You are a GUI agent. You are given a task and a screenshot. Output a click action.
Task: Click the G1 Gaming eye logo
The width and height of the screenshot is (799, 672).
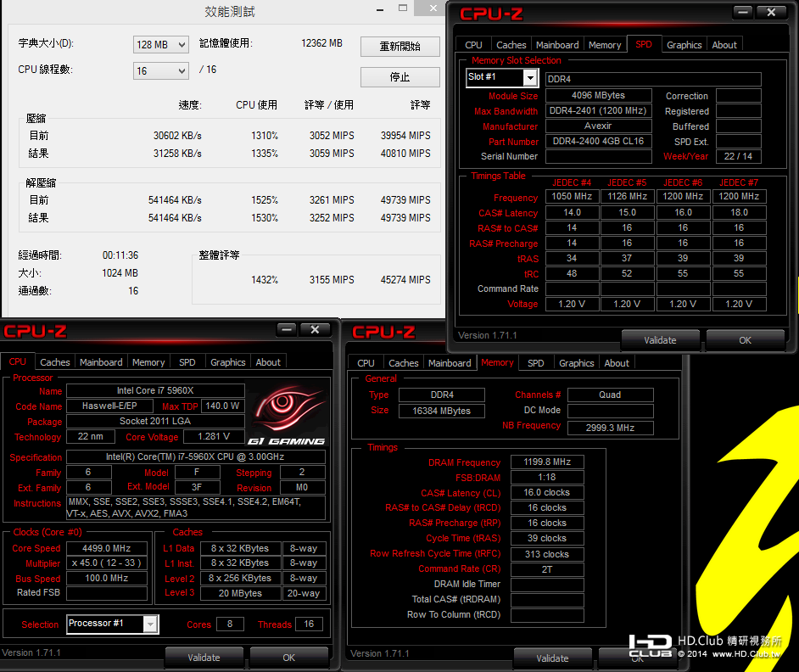[288, 414]
